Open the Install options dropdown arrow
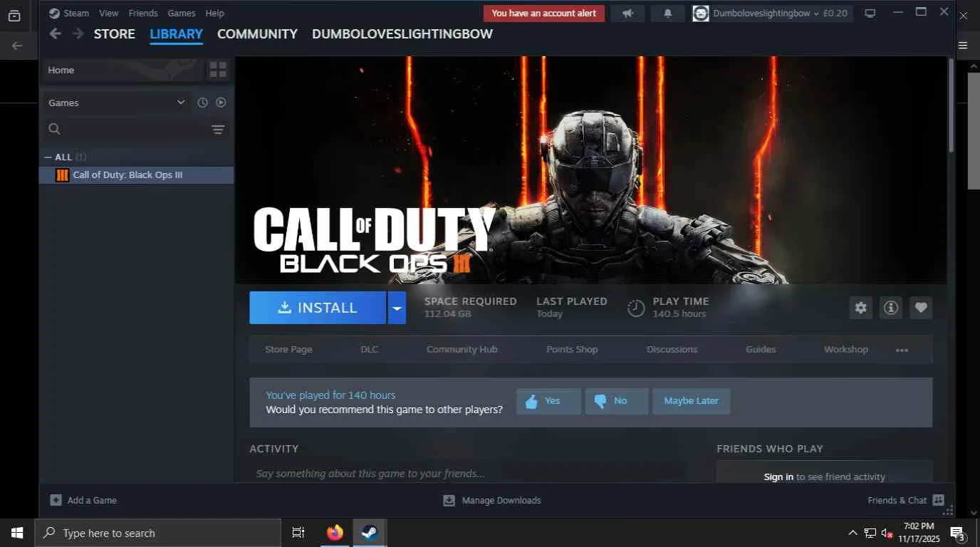Screen dimensions: 980x547 coord(397,308)
